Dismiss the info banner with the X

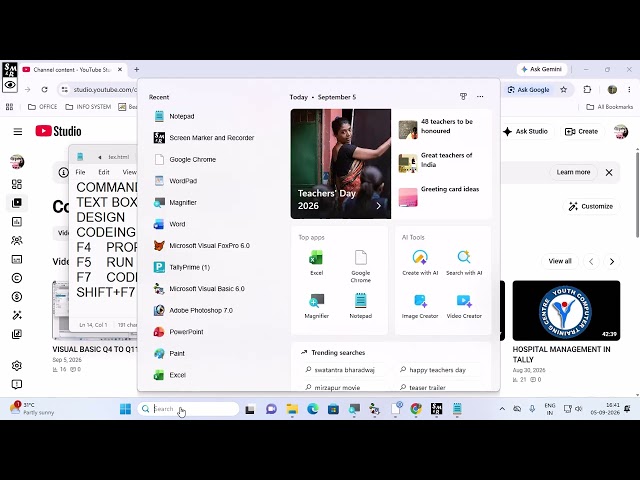609,172
